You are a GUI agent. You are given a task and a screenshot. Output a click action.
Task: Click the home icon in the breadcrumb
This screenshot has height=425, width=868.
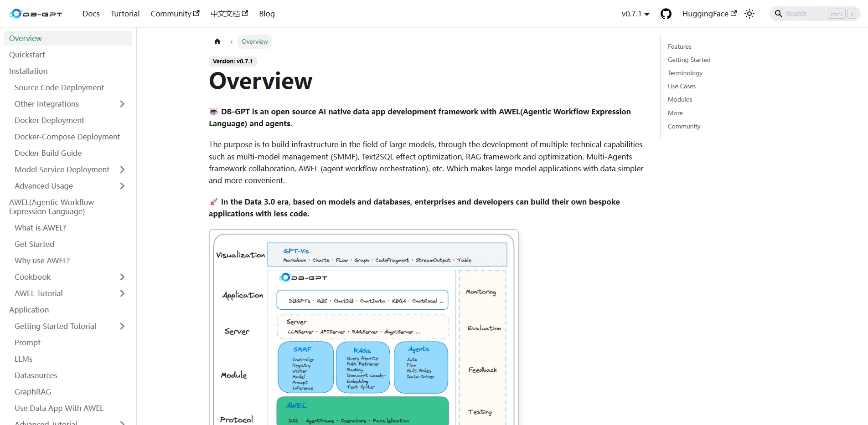click(217, 41)
